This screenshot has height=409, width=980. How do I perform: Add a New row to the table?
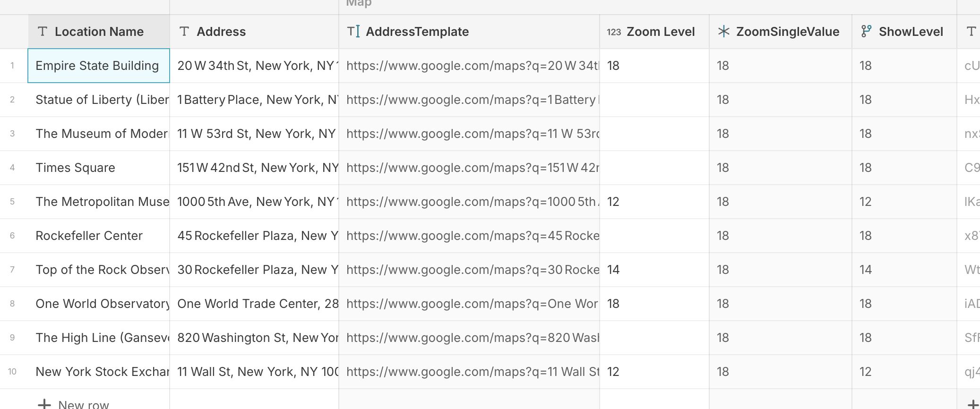(x=73, y=404)
